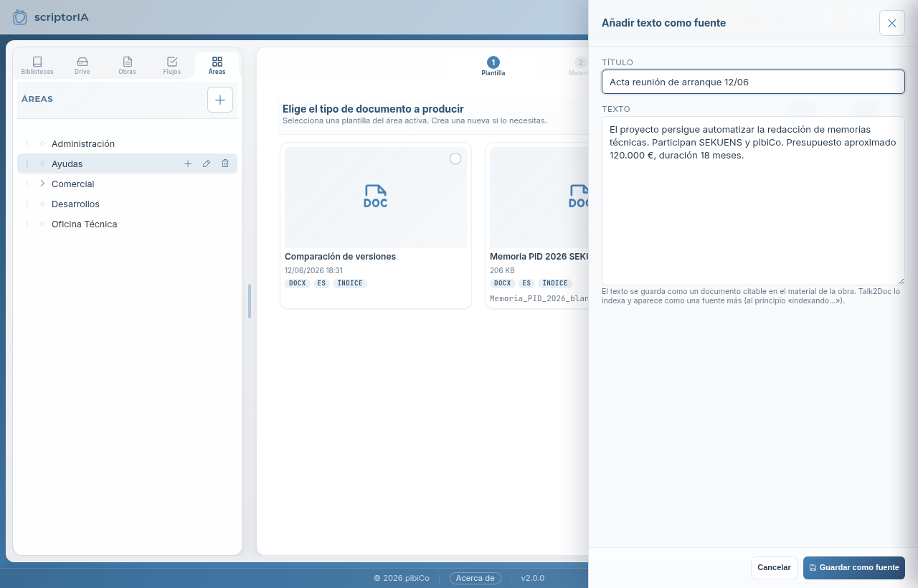Screen dimensions: 918x588
Task: Click drag handle dots beside Administración
Action: 27,143
